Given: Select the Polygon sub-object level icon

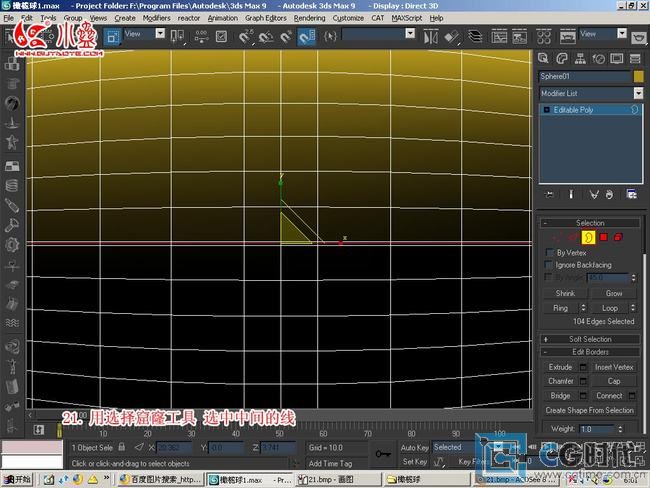Looking at the screenshot, I should tap(604, 237).
